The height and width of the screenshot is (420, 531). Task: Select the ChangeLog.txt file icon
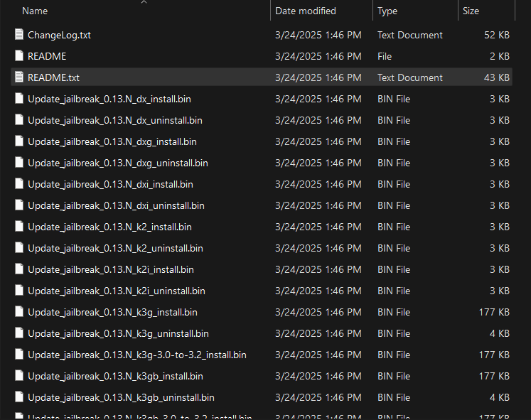pyautogui.click(x=19, y=35)
